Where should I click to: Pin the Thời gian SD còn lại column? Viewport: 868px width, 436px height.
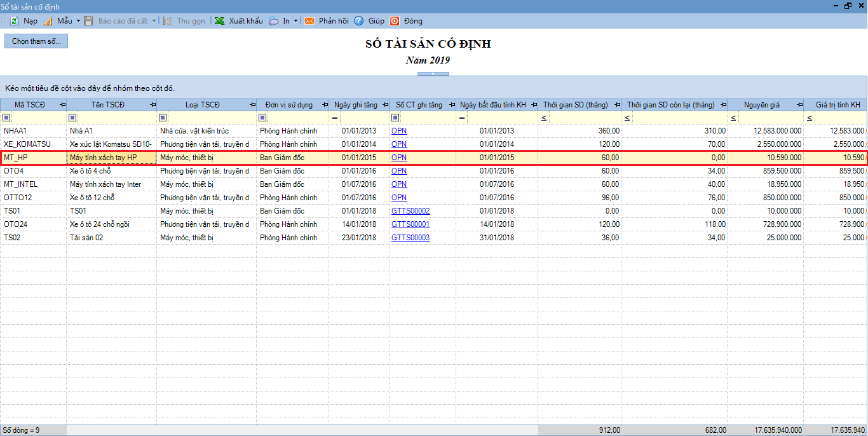(722, 105)
